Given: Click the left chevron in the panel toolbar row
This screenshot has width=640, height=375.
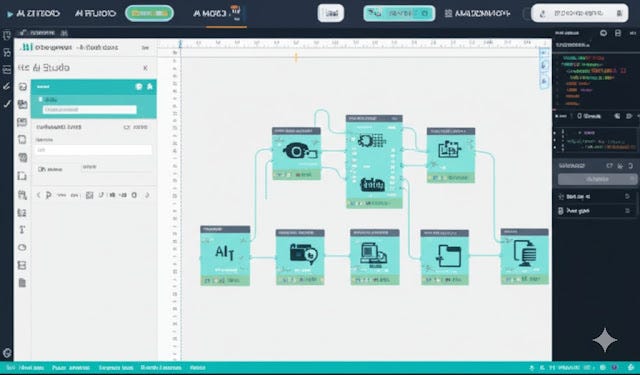Looking at the screenshot, I should (38, 195).
